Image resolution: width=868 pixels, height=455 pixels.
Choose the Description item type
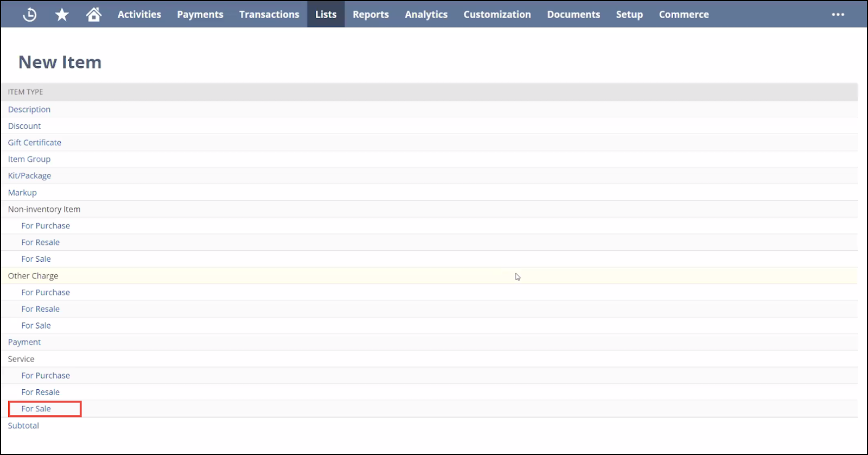[x=29, y=109]
